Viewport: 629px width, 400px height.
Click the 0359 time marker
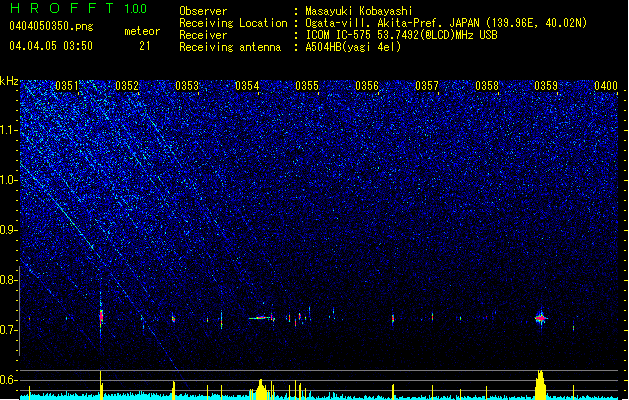[546, 86]
